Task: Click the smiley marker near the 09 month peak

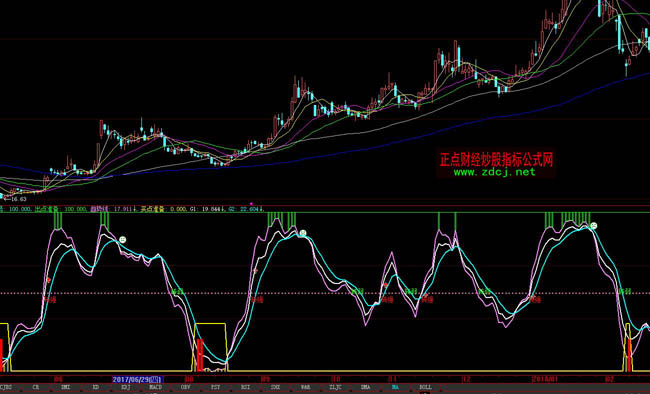Action: click(x=303, y=233)
